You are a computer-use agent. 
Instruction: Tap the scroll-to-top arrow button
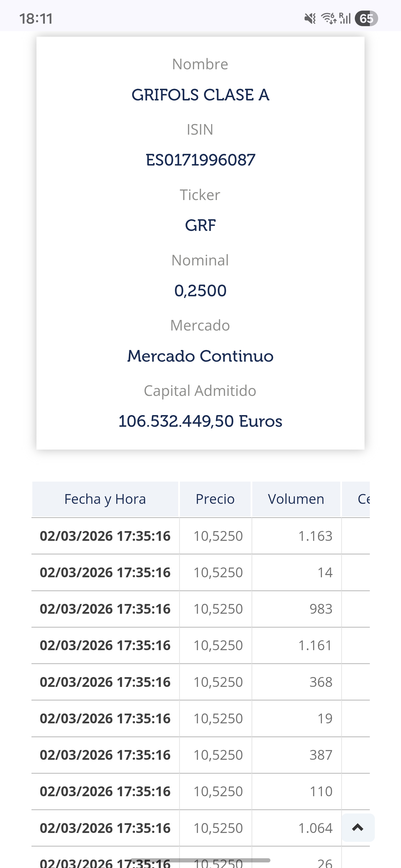[x=358, y=827]
